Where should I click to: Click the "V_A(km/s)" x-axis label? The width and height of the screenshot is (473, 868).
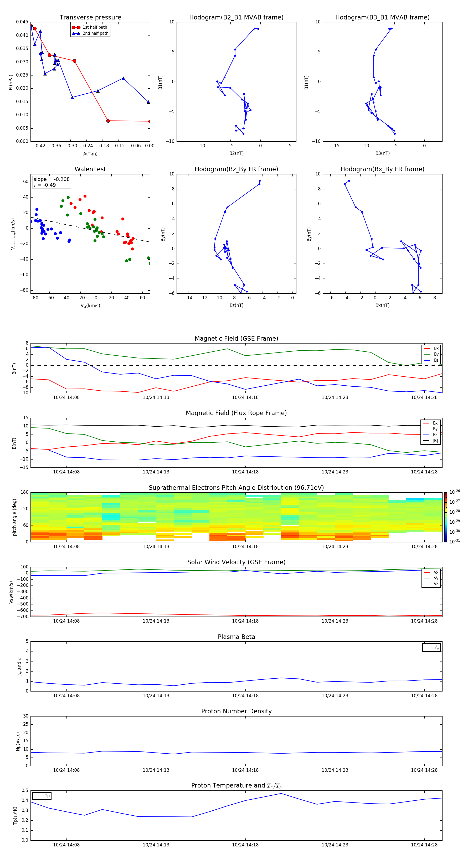pyautogui.click(x=90, y=306)
